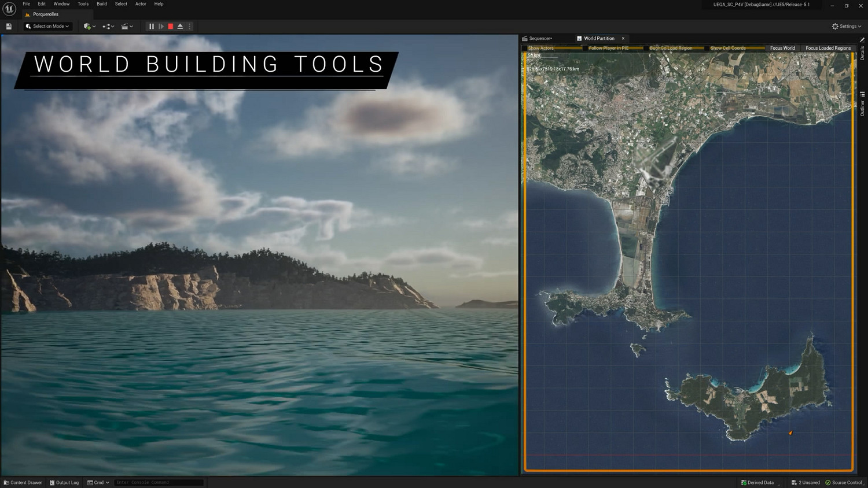The height and width of the screenshot is (488, 868).
Task: Open the Outliner side panel
Action: (x=862, y=104)
